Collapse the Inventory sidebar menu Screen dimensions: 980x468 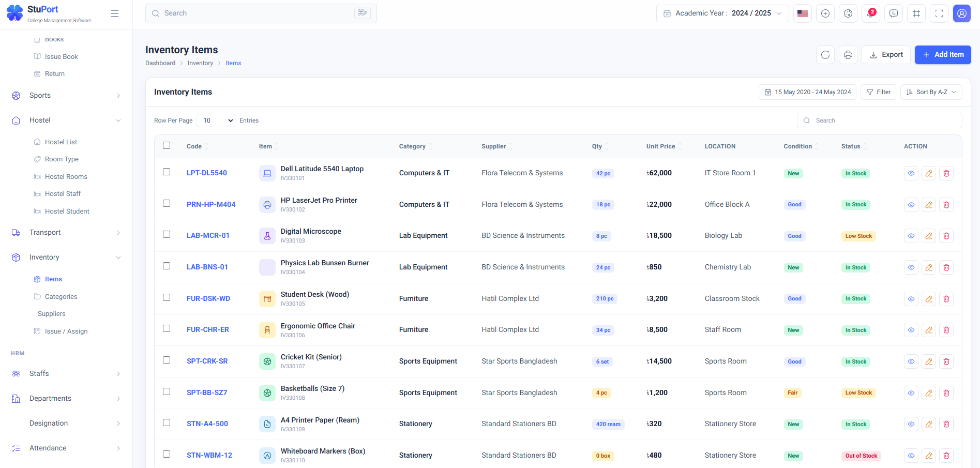coord(66,258)
